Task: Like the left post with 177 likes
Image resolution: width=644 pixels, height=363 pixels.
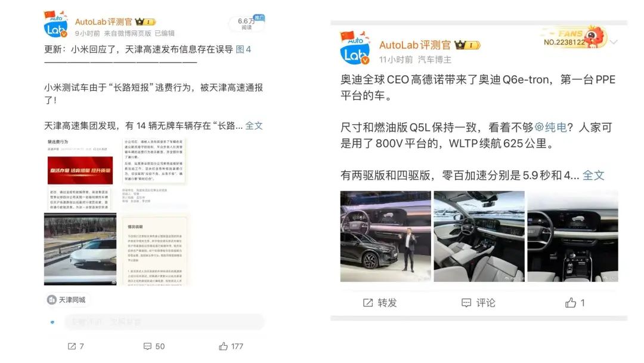Action: (224, 346)
